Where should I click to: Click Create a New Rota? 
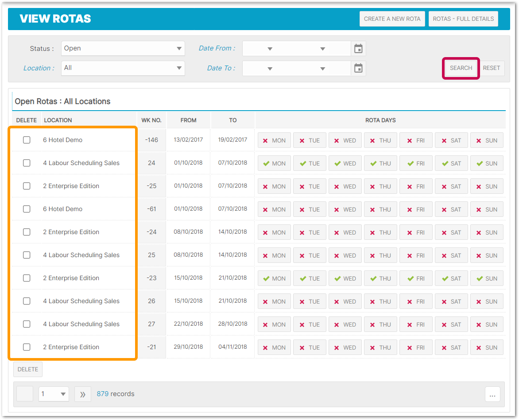coord(392,19)
